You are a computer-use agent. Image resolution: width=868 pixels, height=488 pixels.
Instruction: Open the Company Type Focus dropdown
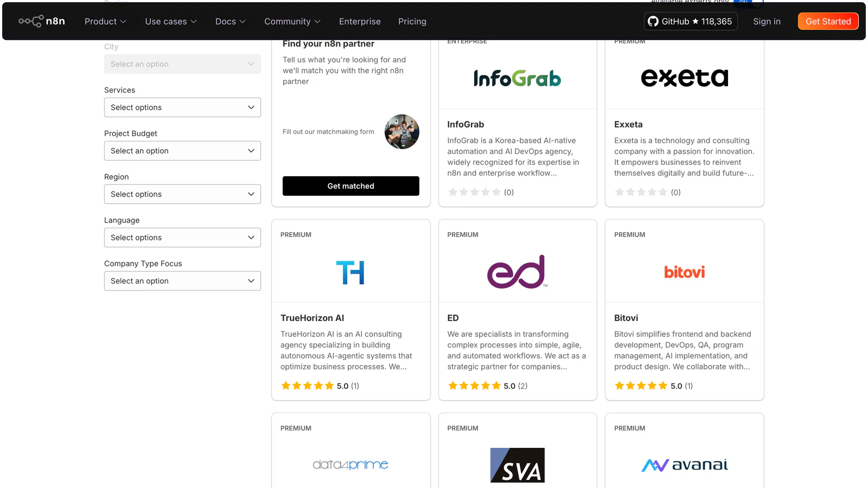182,281
